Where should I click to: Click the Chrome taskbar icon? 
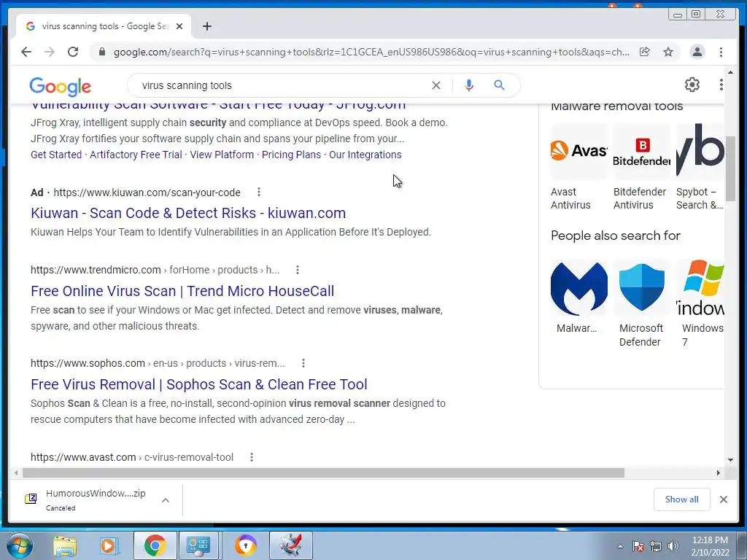click(155, 545)
